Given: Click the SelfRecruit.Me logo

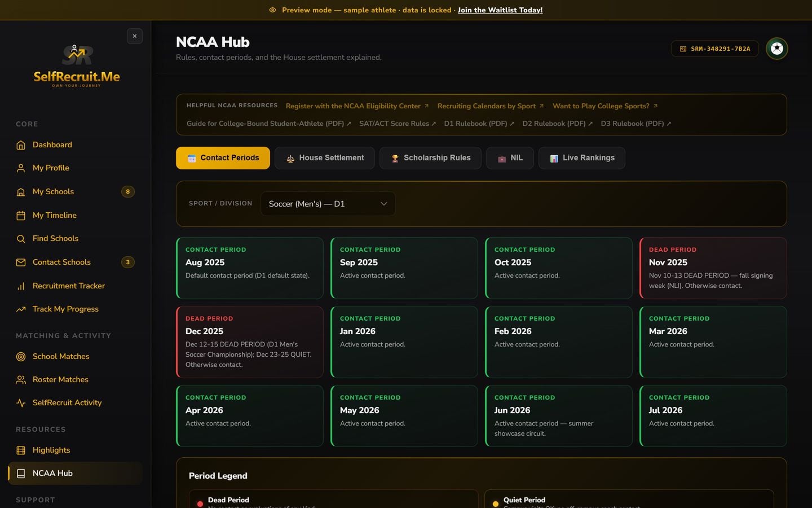Looking at the screenshot, I should 77,65.
